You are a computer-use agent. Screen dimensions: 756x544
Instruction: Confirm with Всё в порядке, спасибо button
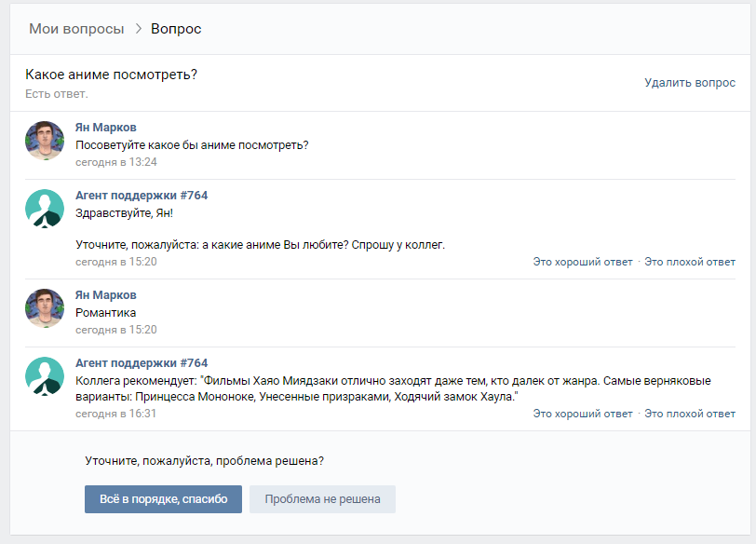pyautogui.click(x=164, y=499)
